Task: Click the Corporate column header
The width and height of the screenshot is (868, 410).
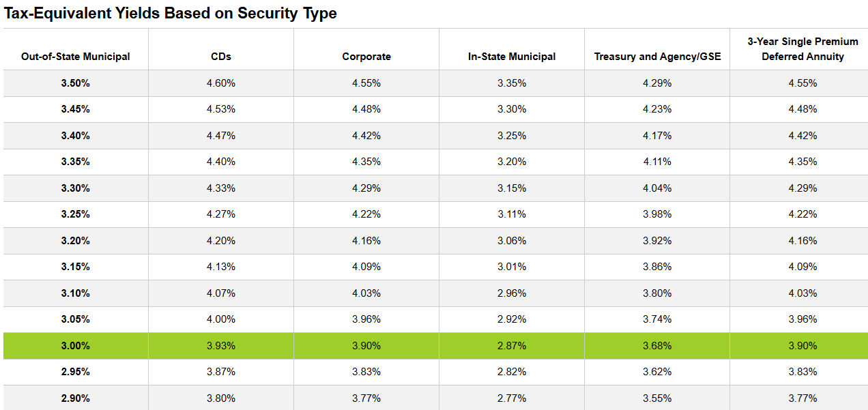Action: click(366, 57)
